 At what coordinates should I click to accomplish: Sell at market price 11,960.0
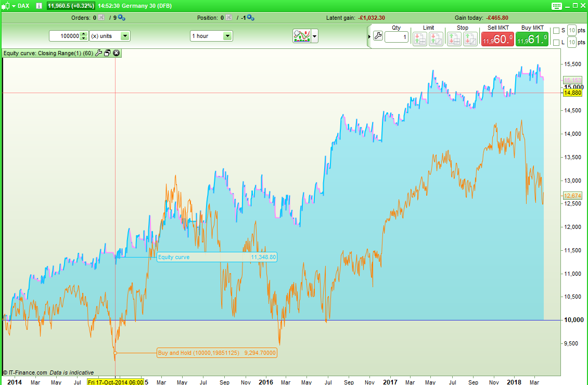tap(497, 39)
